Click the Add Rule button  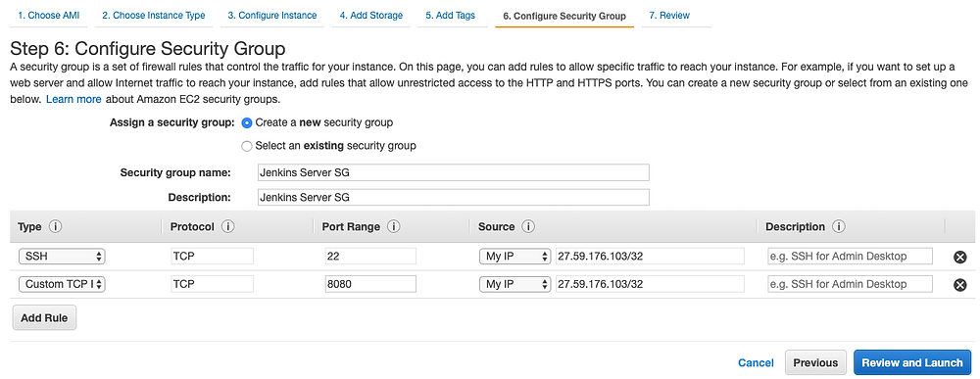[44, 318]
